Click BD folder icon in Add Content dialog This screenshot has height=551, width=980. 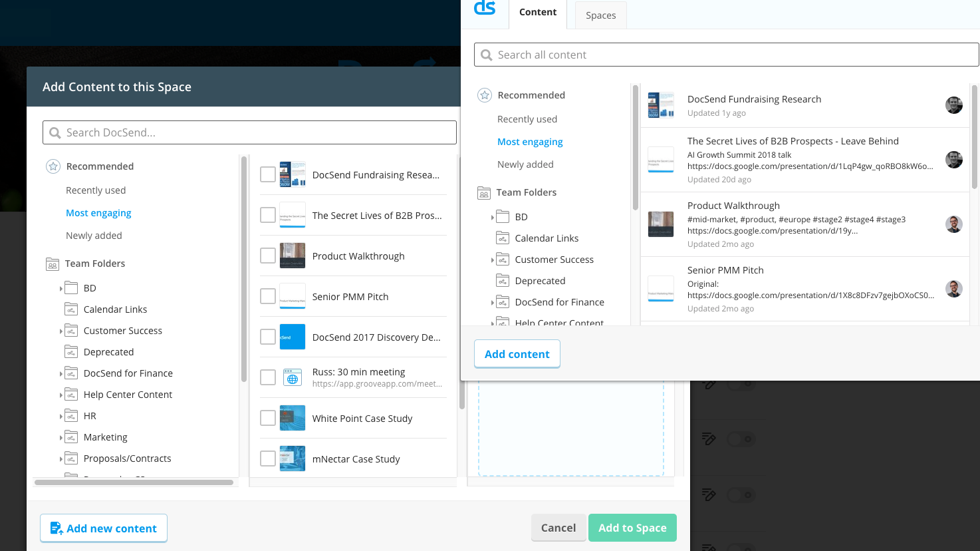point(71,288)
